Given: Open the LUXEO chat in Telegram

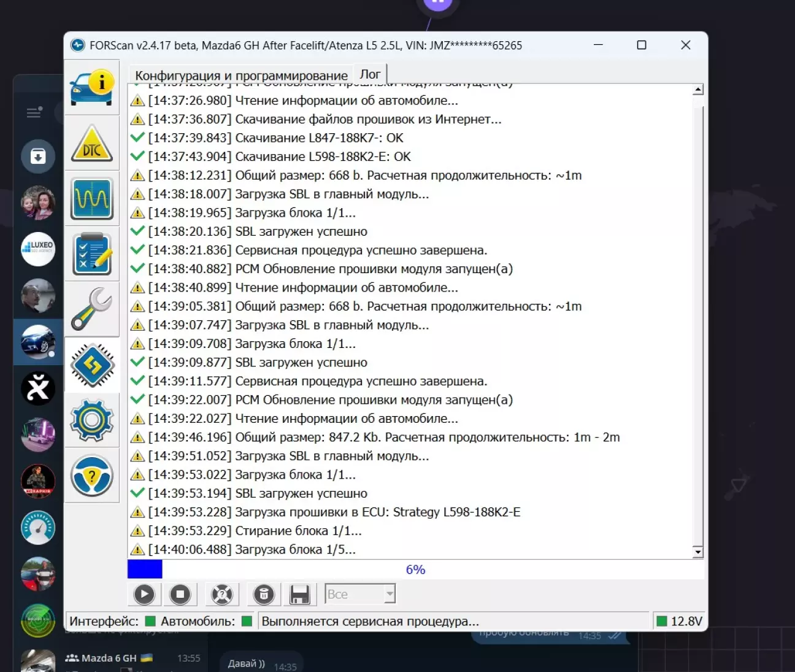Looking at the screenshot, I should click(x=38, y=249).
